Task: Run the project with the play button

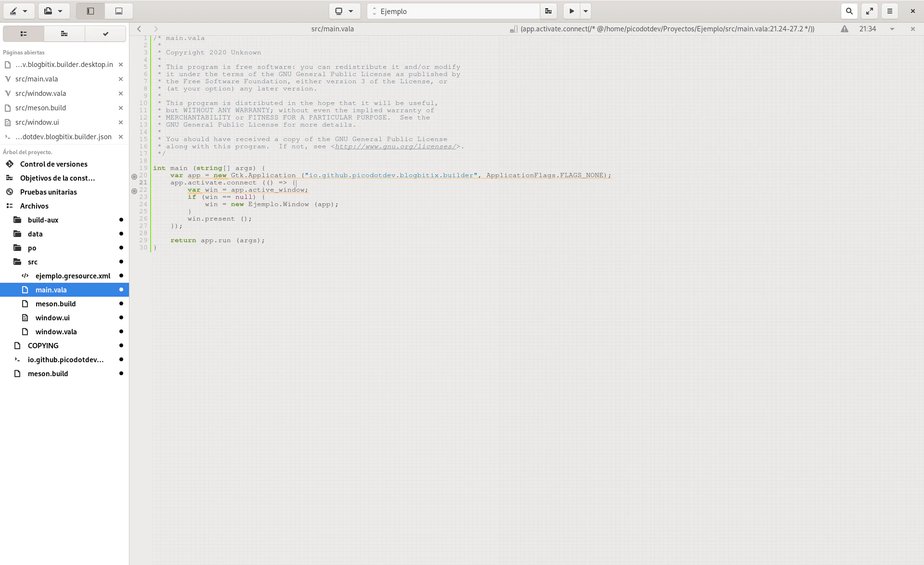Action: point(571,11)
